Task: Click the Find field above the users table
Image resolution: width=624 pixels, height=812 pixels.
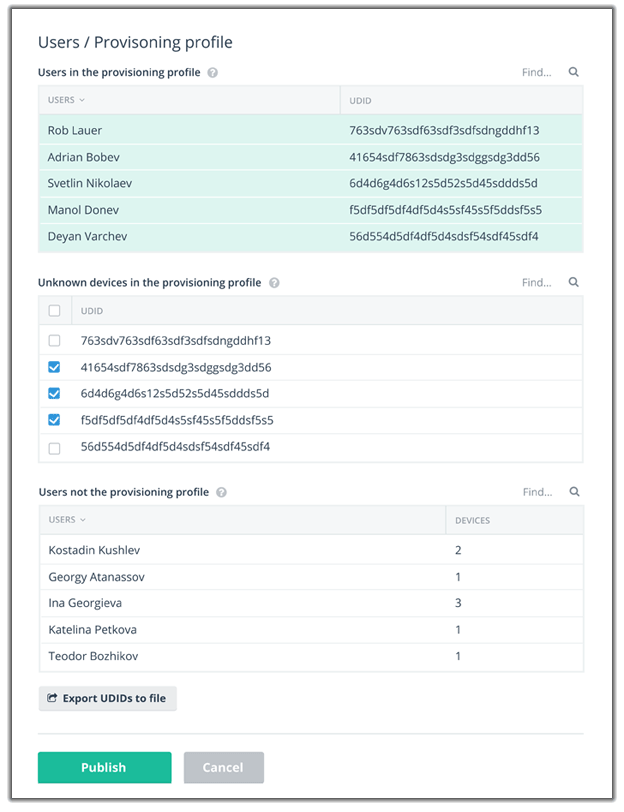Action: tap(537, 72)
